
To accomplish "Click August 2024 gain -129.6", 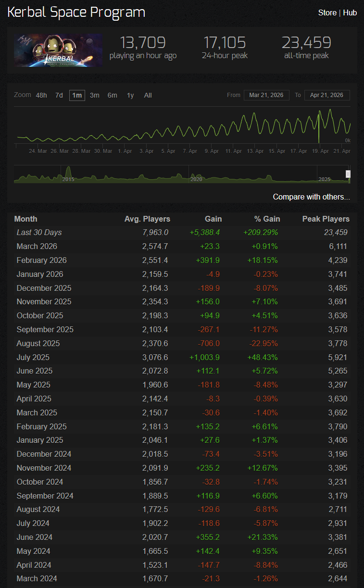I will point(209,509).
